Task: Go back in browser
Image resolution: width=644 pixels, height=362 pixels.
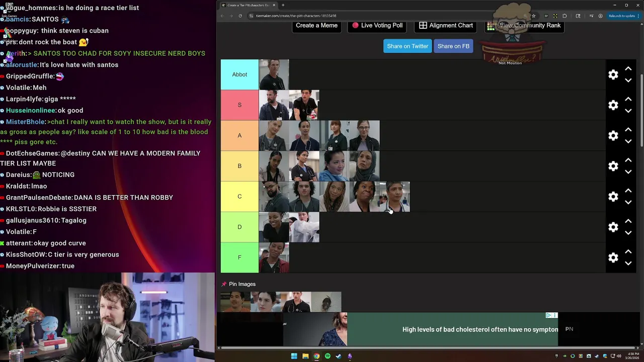Action: point(222,16)
